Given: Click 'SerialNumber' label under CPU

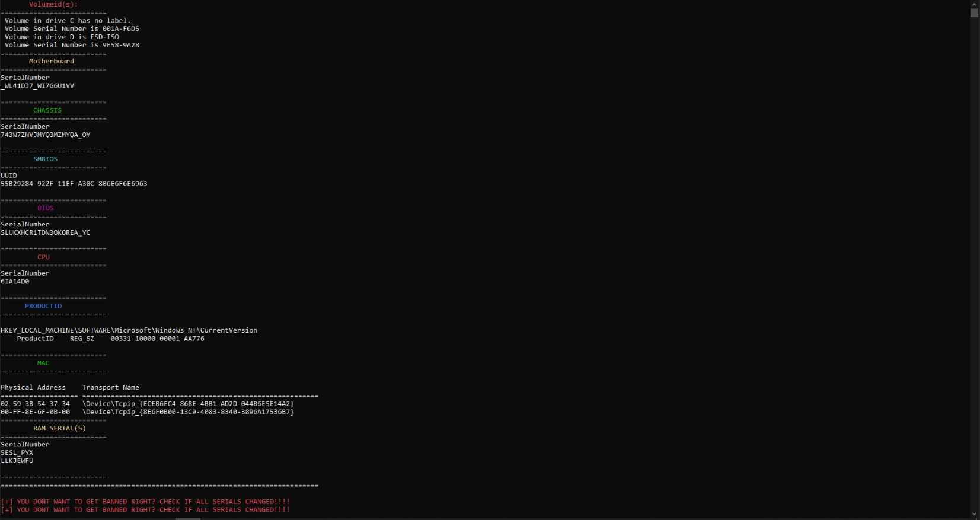Looking at the screenshot, I should coord(25,273).
